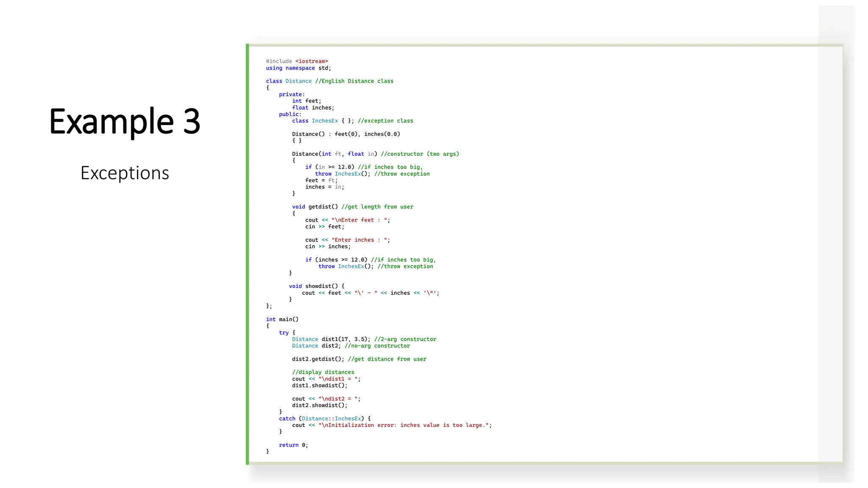Click the 'Example 3' slide title
This screenshot has height=488, width=868.
pos(125,122)
